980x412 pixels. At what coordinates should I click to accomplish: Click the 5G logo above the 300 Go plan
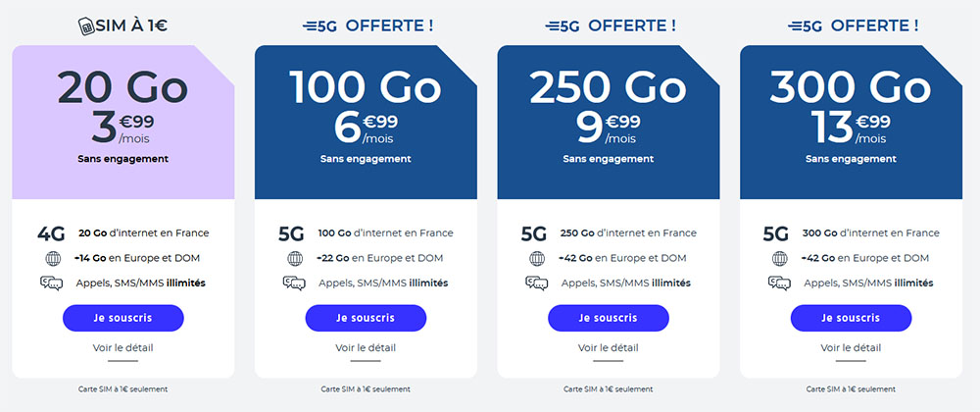click(x=805, y=26)
